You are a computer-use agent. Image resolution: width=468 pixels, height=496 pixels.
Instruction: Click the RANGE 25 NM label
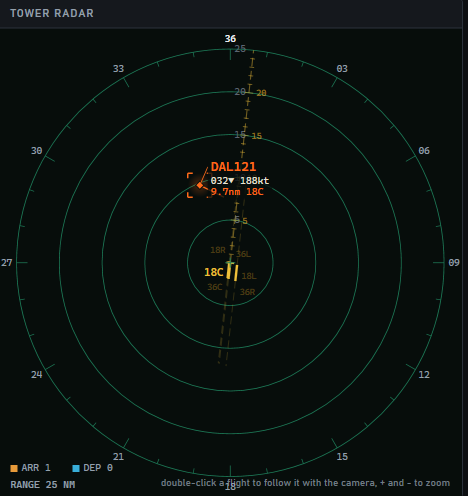point(43,485)
